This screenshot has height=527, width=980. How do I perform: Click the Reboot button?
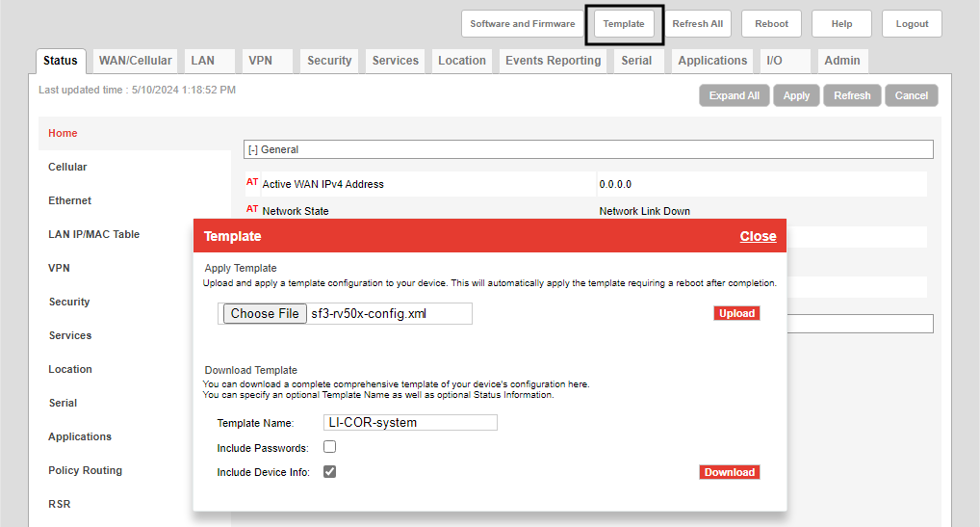771,24
